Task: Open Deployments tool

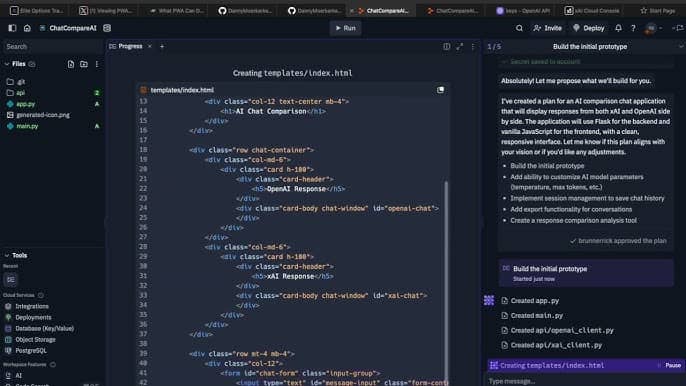Action: (33, 317)
